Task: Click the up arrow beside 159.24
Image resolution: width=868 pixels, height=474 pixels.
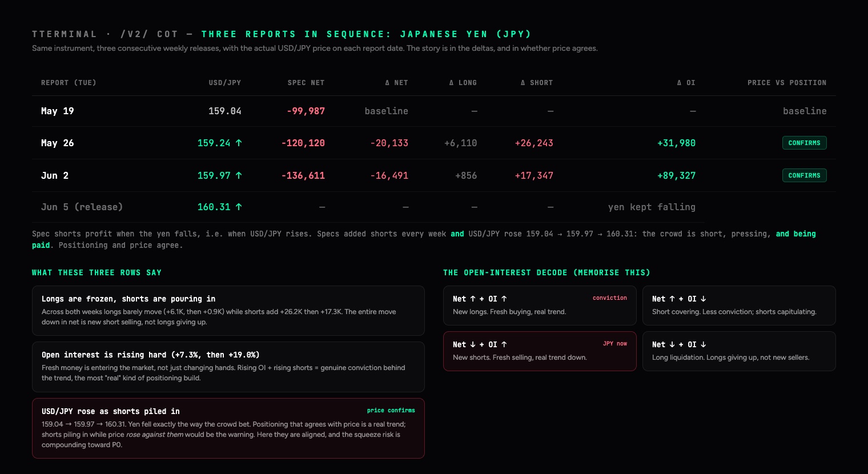Action: [x=239, y=143]
